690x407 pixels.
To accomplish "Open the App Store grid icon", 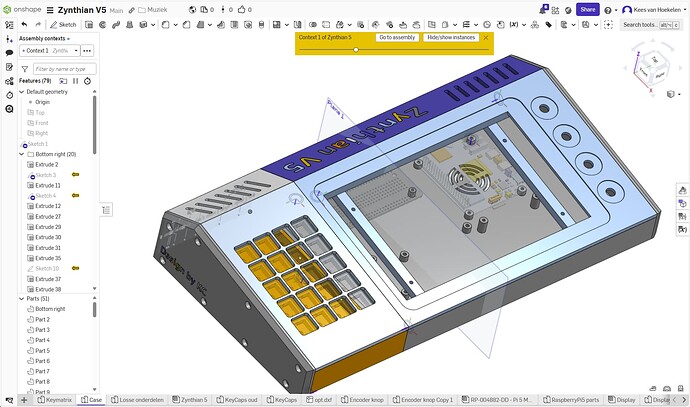I will [555, 10].
